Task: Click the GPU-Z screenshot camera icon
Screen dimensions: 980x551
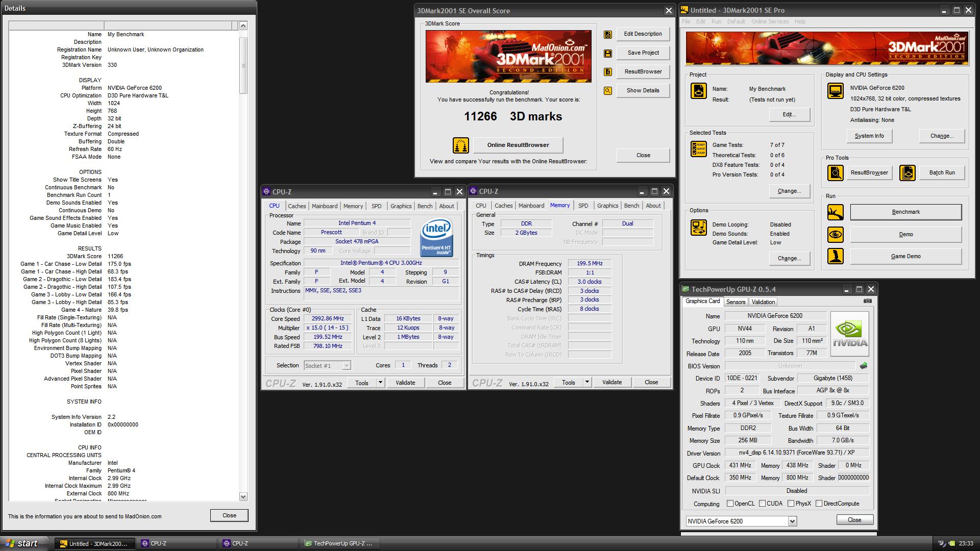Action: [x=867, y=301]
